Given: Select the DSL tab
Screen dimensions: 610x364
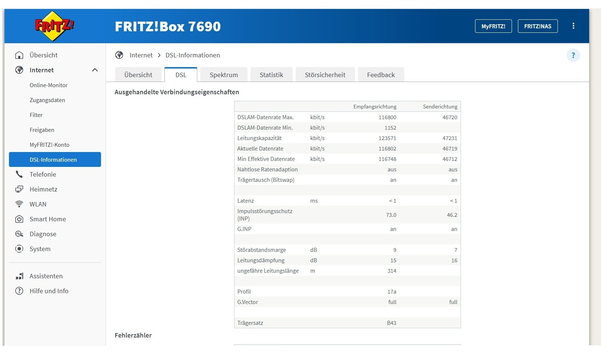Looking at the screenshot, I should [x=181, y=75].
